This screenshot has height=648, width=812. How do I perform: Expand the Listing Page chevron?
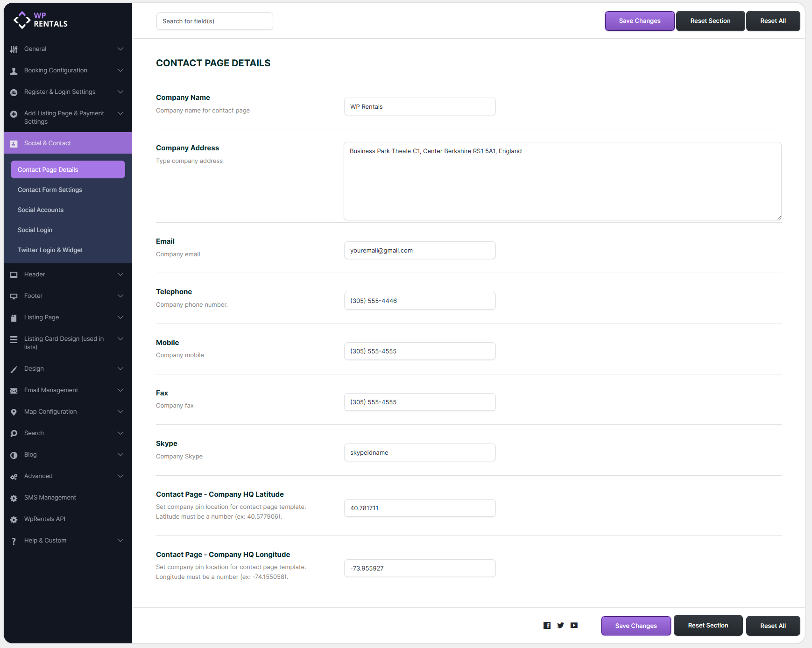[x=120, y=317]
